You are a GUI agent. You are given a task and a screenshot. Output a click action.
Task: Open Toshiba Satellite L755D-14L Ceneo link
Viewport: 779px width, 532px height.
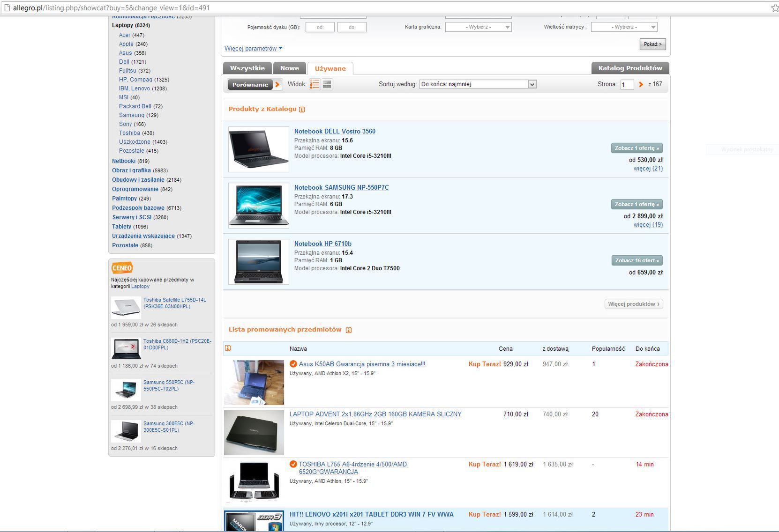(175, 303)
